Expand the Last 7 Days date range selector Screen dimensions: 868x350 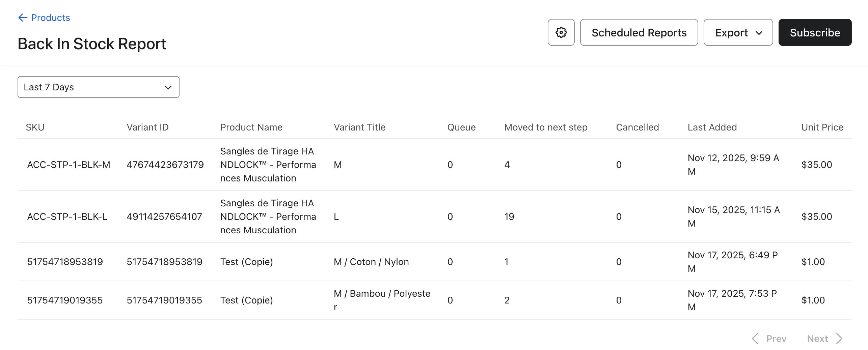point(98,87)
